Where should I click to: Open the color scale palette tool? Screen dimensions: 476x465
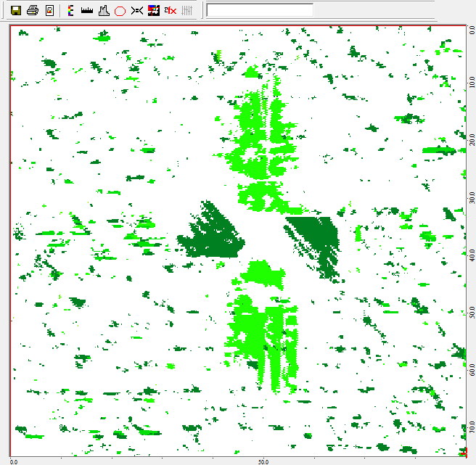[x=70, y=11]
